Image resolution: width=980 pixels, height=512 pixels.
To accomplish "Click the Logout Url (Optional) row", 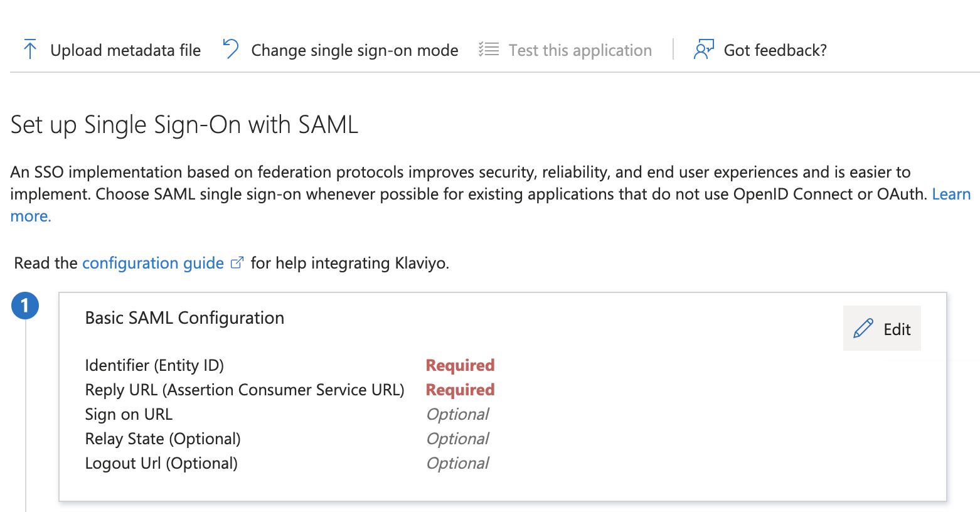I will (161, 462).
